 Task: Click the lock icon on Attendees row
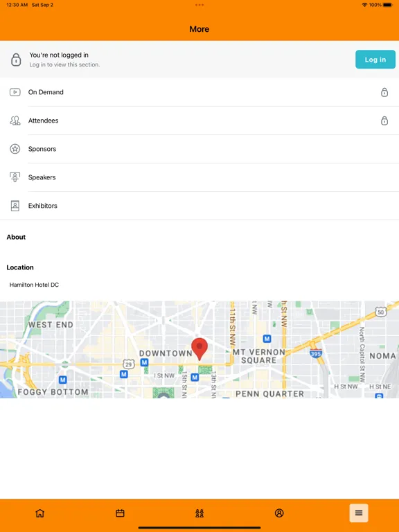coord(384,121)
